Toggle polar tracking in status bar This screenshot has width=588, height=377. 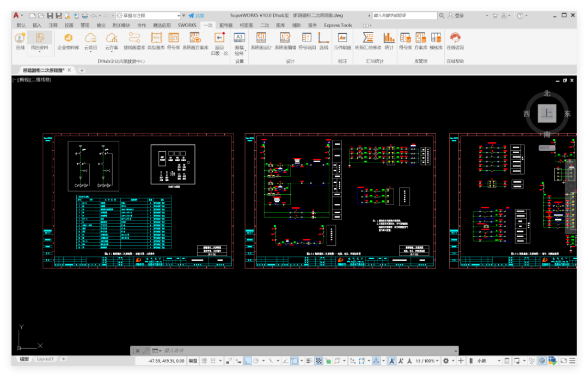point(256,361)
